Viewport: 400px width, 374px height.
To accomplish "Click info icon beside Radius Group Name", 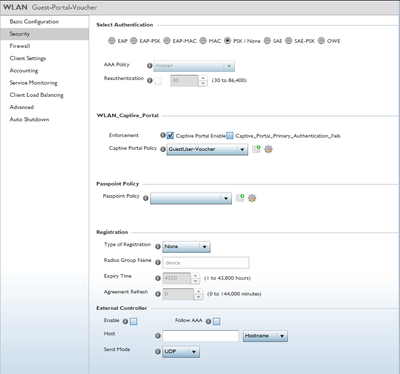I will [158, 262].
